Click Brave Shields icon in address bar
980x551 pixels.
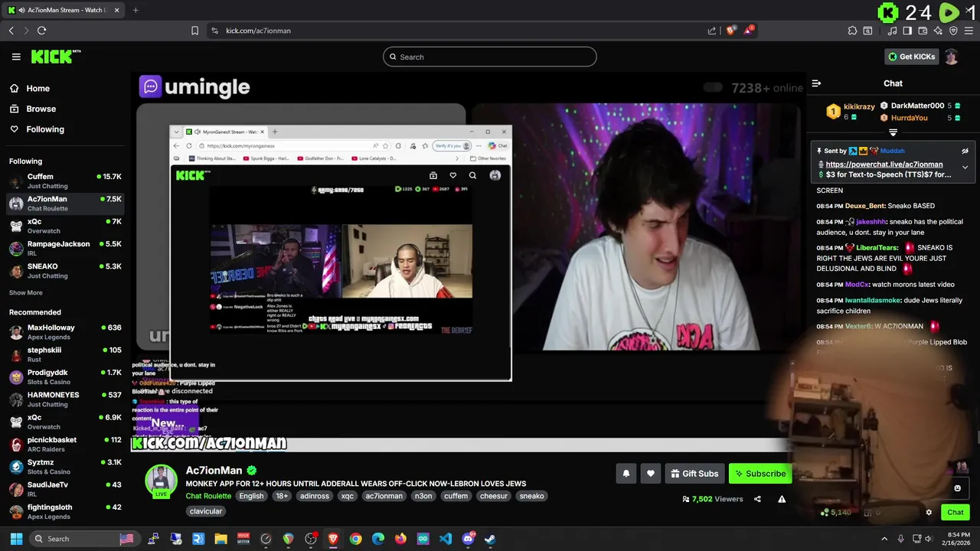[x=731, y=31]
